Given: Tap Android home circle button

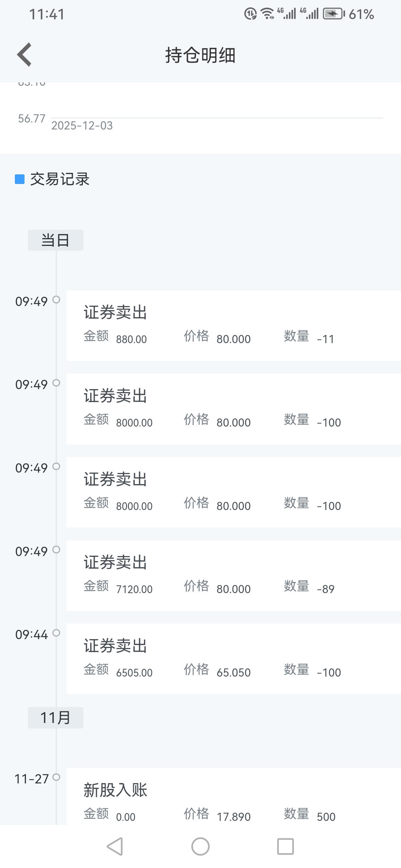Looking at the screenshot, I should pyautogui.click(x=200, y=846).
